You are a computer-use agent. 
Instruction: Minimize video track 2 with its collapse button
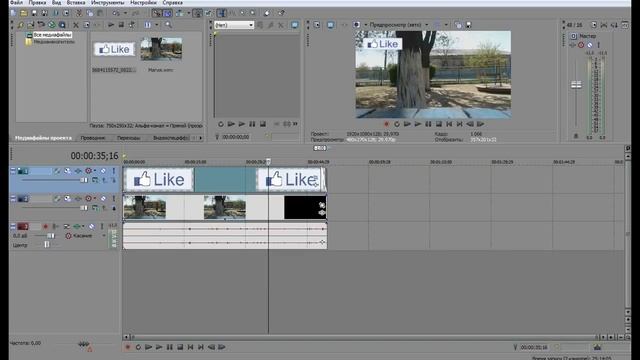point(13,198)
